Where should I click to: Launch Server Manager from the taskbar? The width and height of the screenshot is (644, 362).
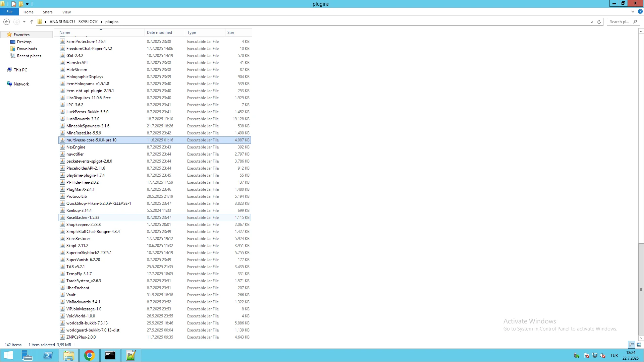pyautogui.click(x=27, y=355)
